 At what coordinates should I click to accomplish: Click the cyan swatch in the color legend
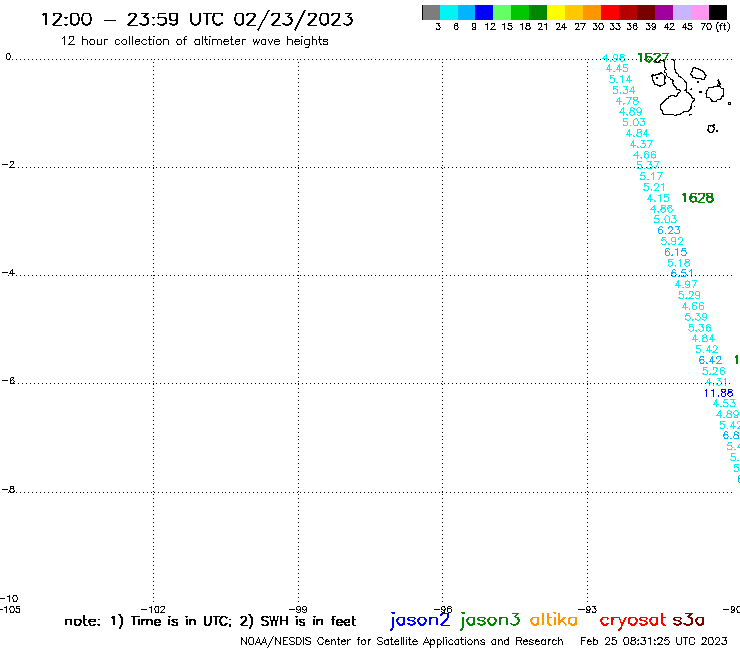(448, 12)
